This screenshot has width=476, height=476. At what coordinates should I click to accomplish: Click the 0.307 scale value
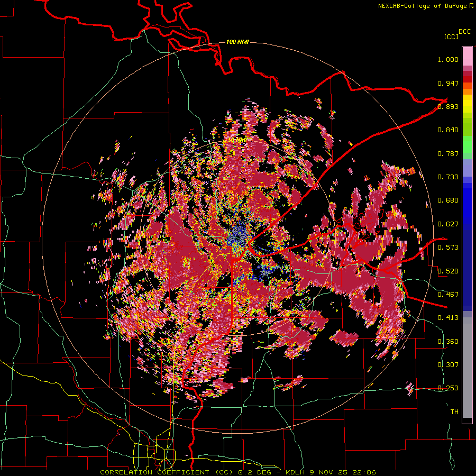pyautogui.click(x=448, y=365)
